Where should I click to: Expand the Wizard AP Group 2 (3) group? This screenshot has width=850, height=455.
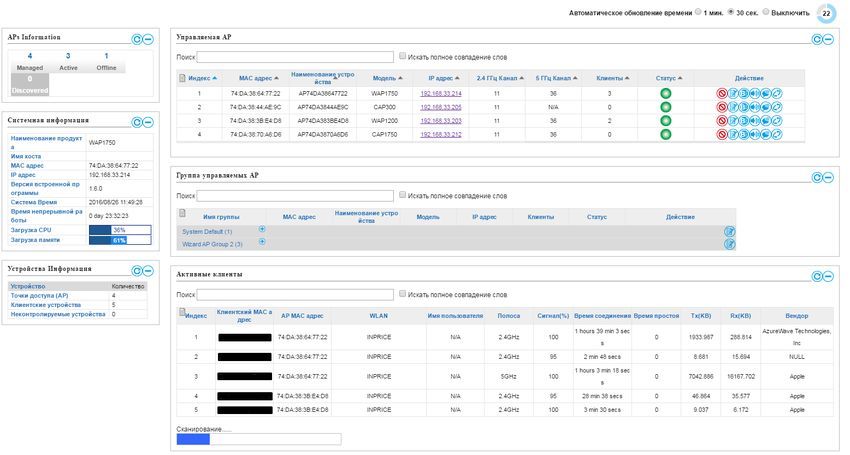pyautogui.click(x=262, y=242)
